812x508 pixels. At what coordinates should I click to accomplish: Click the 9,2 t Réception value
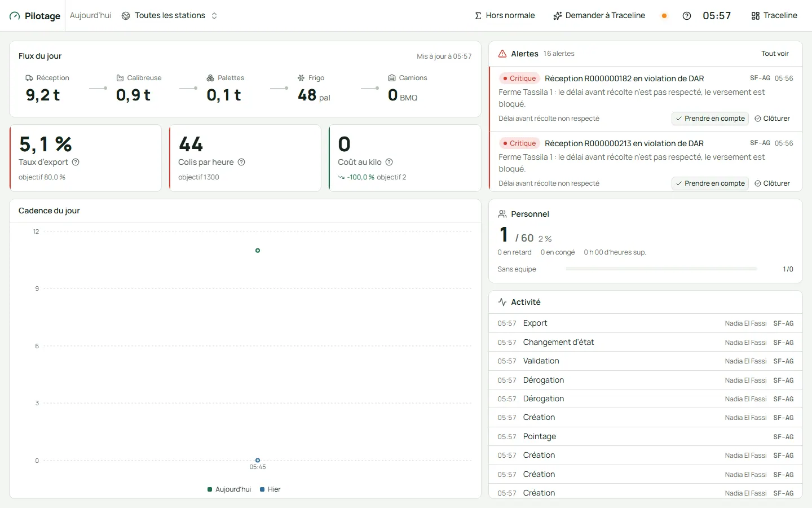click(43, 95)
